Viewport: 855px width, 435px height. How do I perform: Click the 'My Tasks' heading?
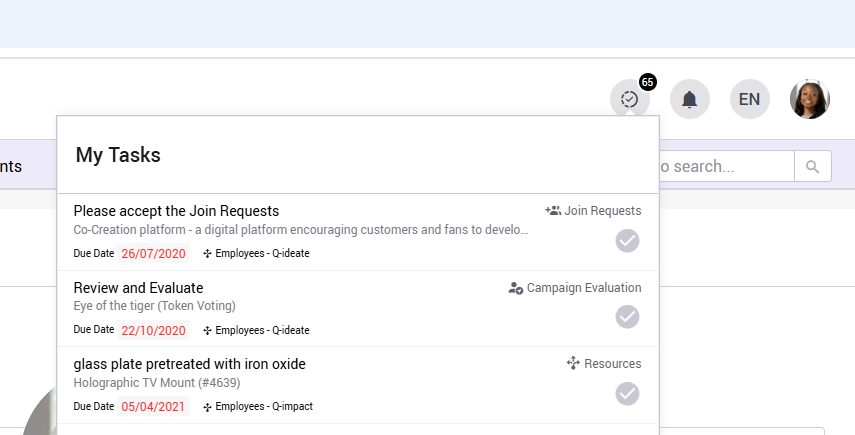tap(118, 155)
